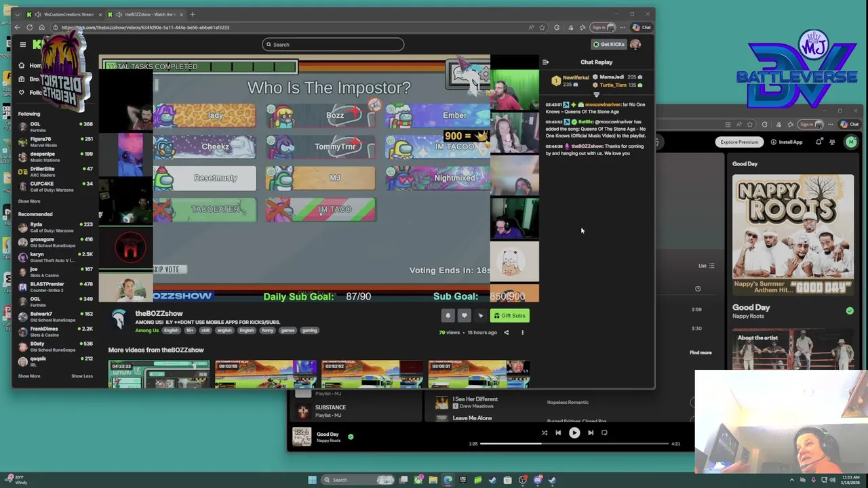Collapse Recommended list with Show Less

(82, 376)
